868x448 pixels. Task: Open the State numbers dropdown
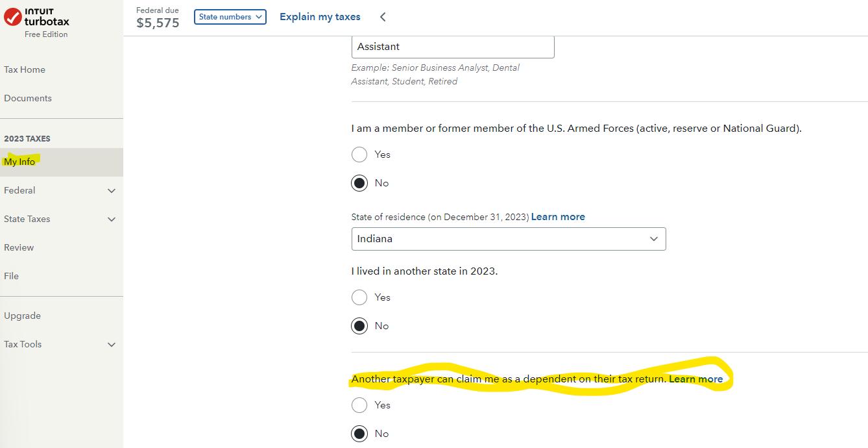point(230,17)
